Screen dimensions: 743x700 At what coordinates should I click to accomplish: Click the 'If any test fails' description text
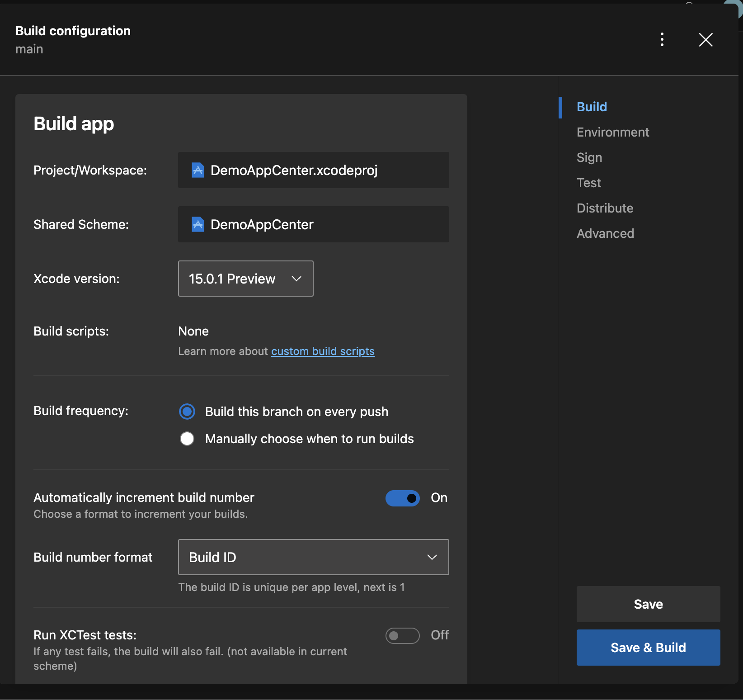coord(190,658)
